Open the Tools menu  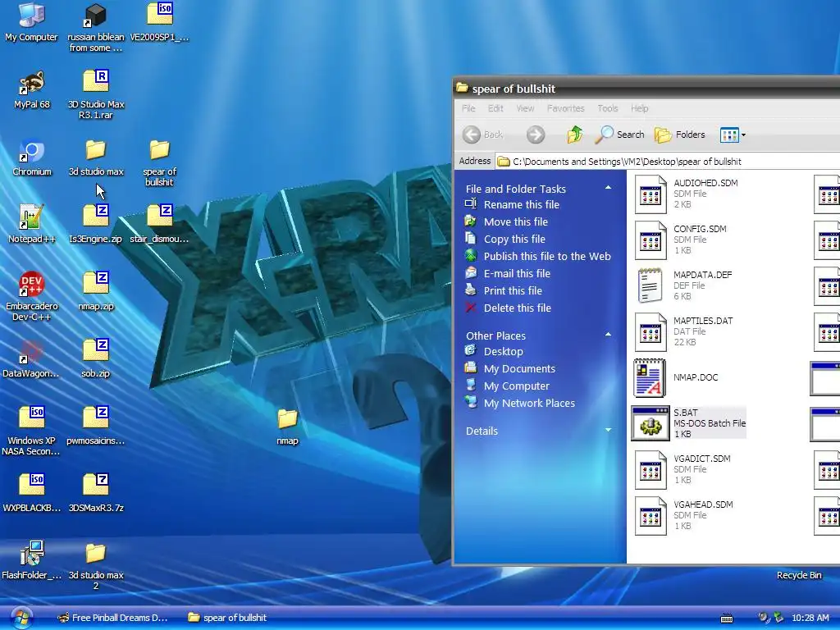[608, 108]
